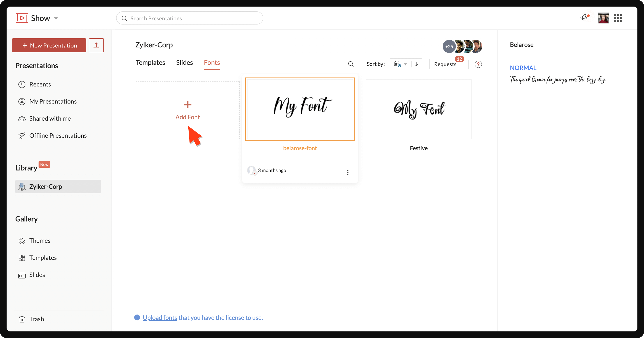Open the help question mark icon
The width and height of the screenshot is (644, 338).
tap(478, 64)
